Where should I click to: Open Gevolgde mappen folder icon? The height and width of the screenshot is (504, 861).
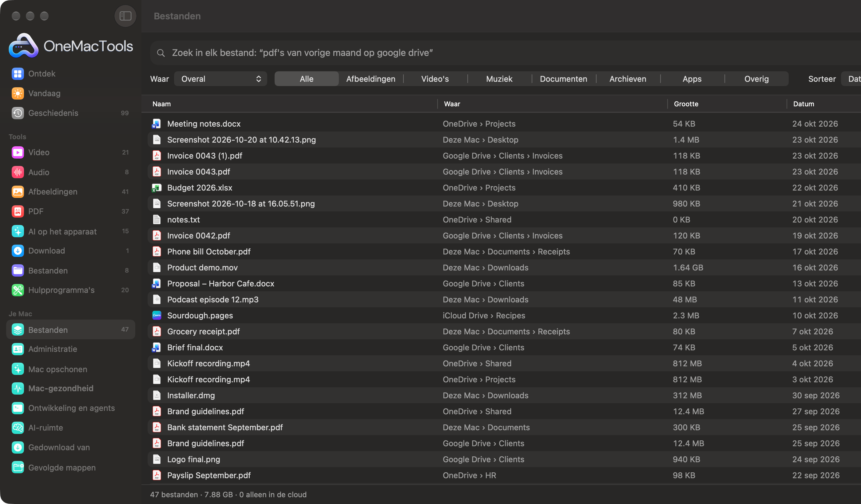18,467
